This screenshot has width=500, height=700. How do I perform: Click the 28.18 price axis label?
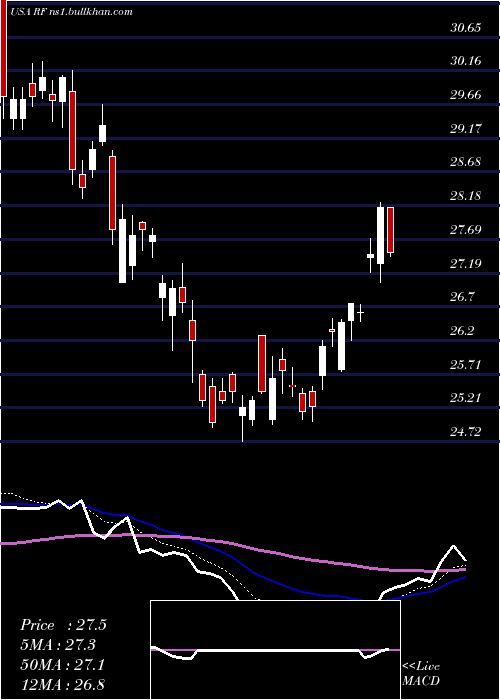point(466,196)
